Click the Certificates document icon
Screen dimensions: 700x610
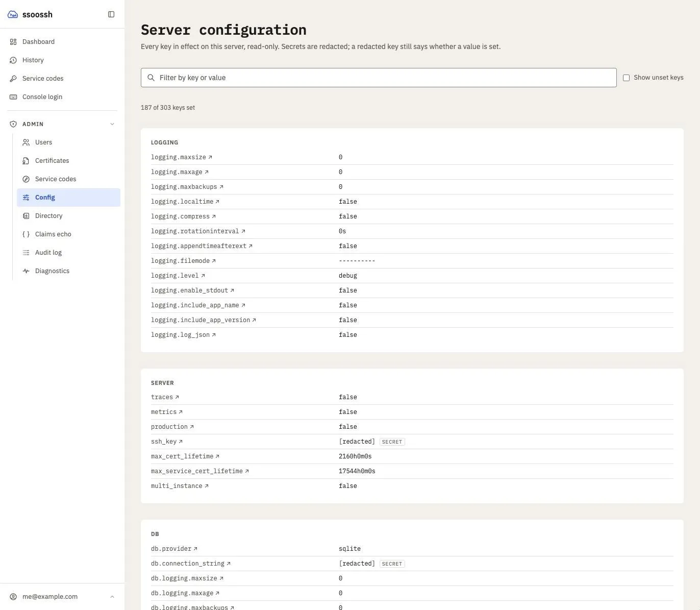tap(26, 161)
